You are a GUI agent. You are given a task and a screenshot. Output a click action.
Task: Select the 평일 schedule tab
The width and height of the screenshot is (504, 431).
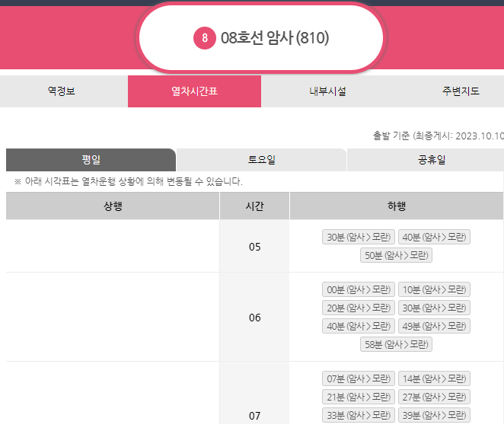[x=91, y=160]
